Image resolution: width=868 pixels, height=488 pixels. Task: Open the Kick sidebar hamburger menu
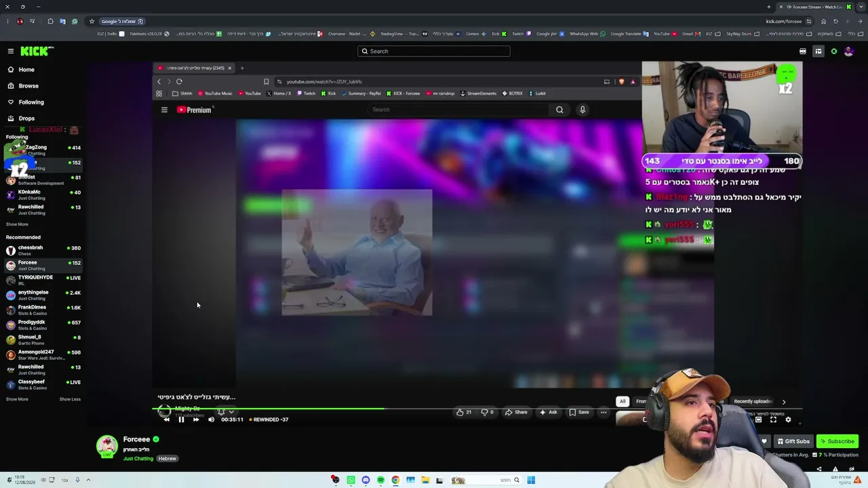[x=11, y=51]
